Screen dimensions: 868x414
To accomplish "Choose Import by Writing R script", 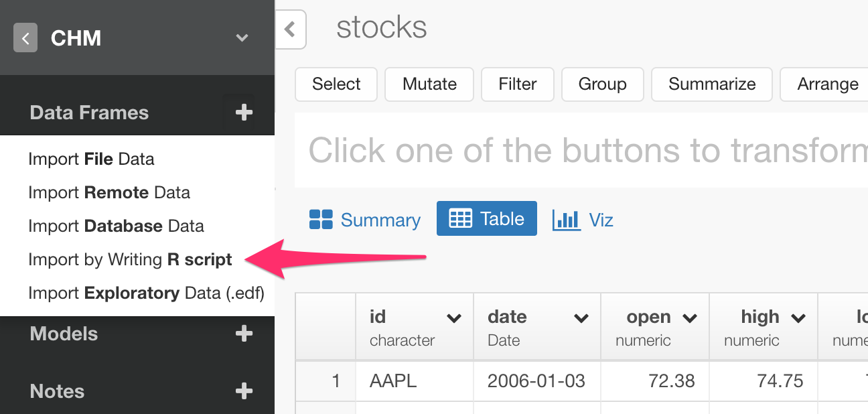I will coord(129,259).
